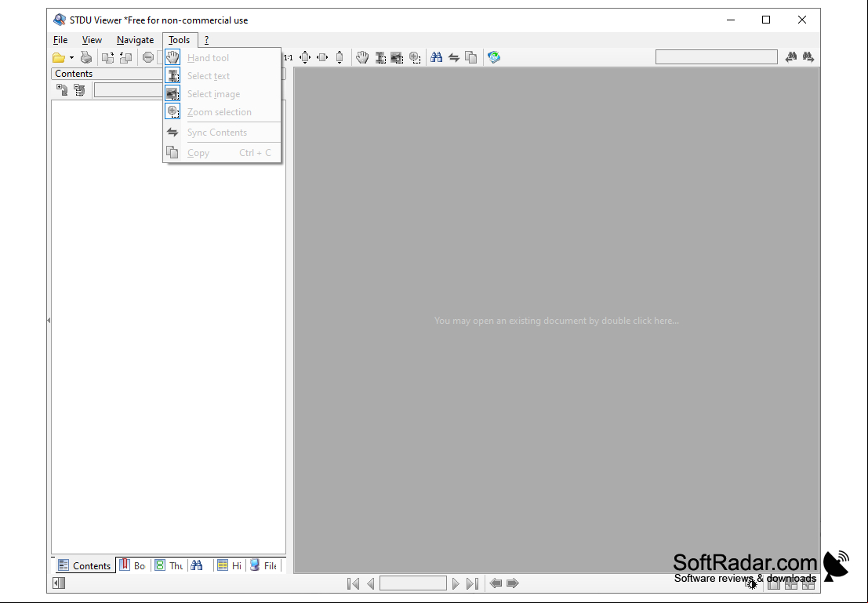
Task: Switch to the Search binoculars tab
Action: click(197, 565)
